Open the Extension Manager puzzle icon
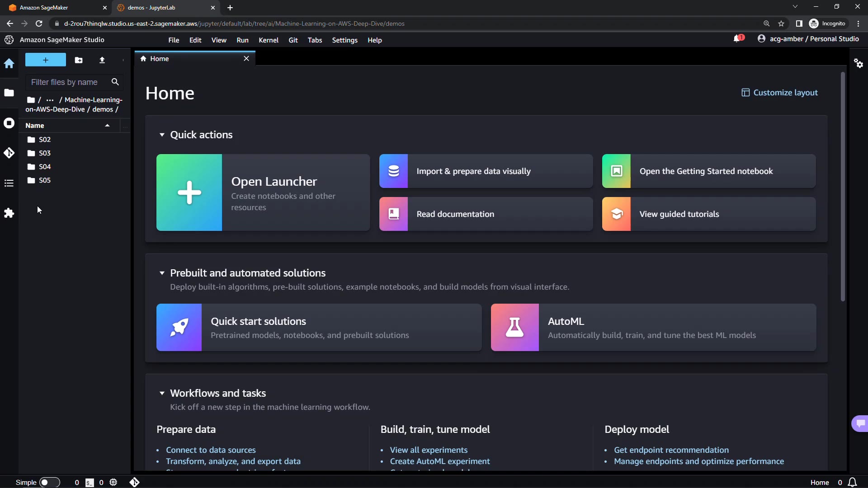The width and height of the screenshot is (868, 488). [x=9, y=213]
